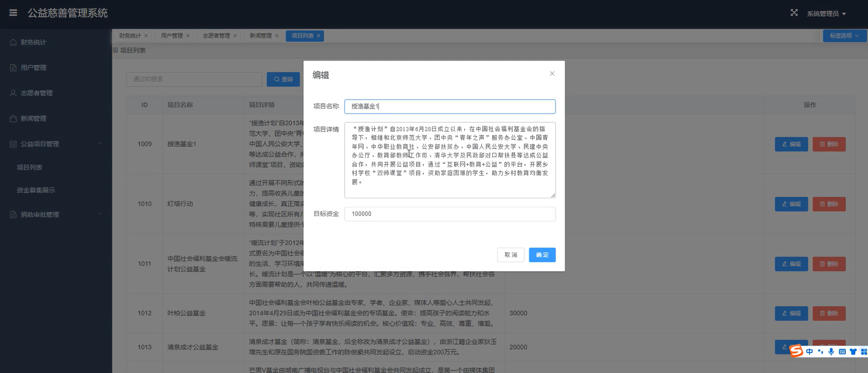Grab the textarea resize handle corner
This screenshot has width=868, height=373.
point(553,195)
